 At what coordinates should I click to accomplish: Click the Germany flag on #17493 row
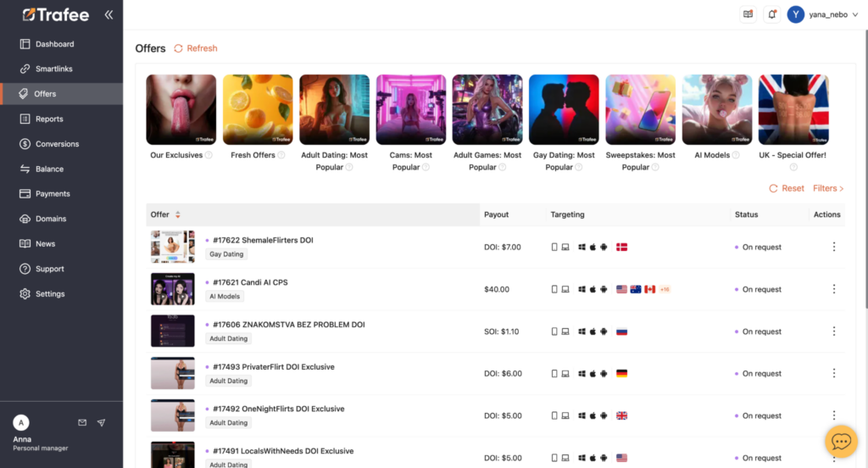pos(621,373)
